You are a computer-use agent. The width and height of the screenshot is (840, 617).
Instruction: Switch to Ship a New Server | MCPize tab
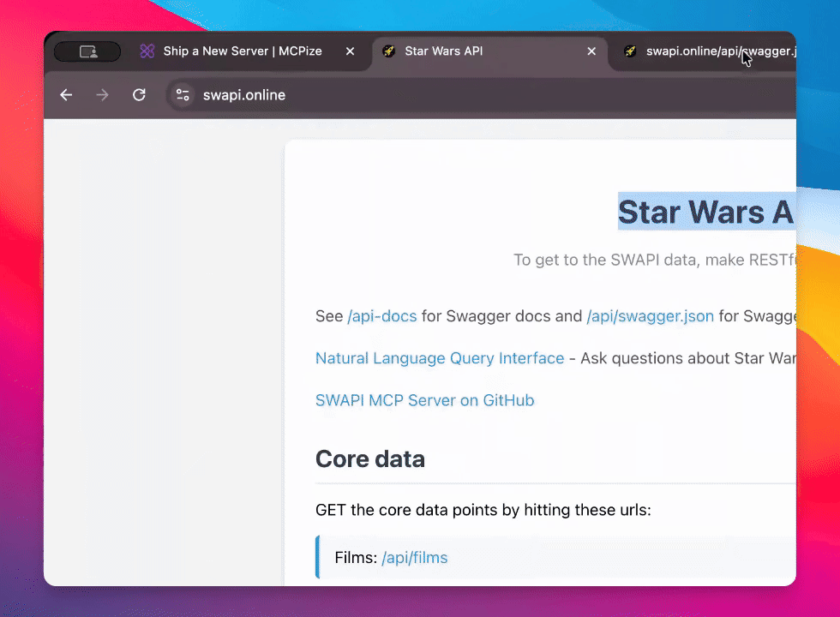243,51
